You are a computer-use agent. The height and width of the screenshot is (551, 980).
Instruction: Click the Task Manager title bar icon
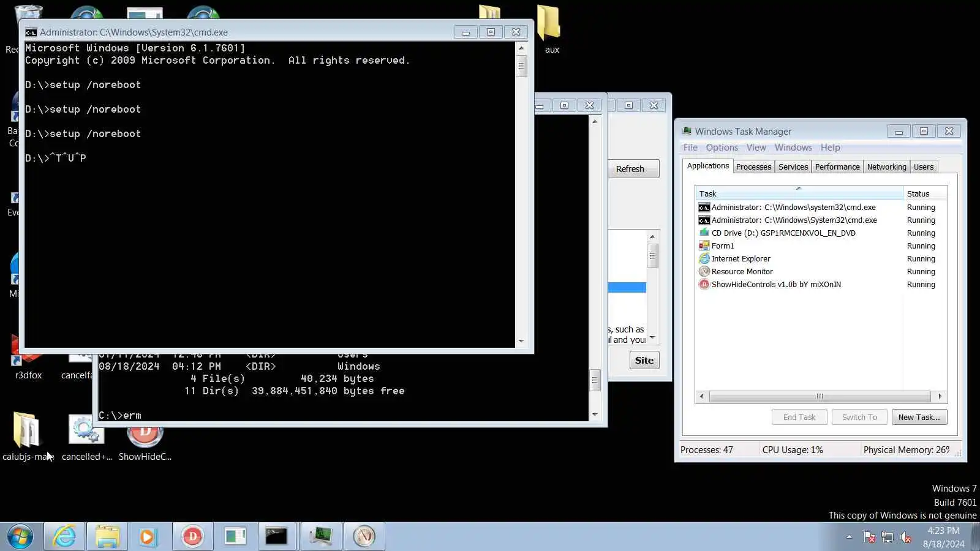(687, 131)
